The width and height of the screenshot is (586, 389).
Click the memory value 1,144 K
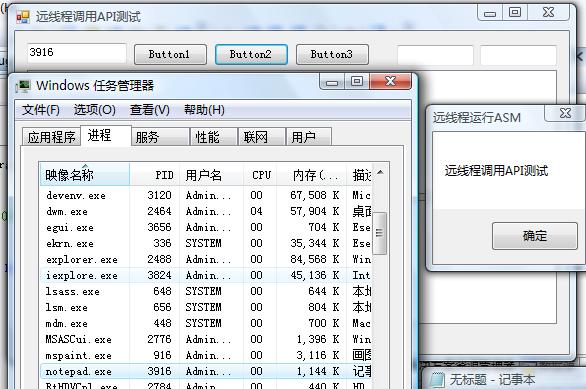[318, 371]
